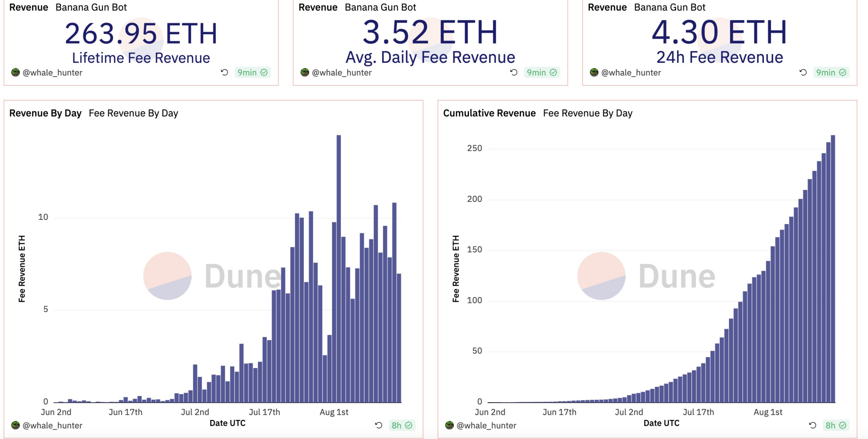Click the Revenue By Day chart title
Image resolution: width=868 pixels, height=439 pixels.
click(45, 113)
